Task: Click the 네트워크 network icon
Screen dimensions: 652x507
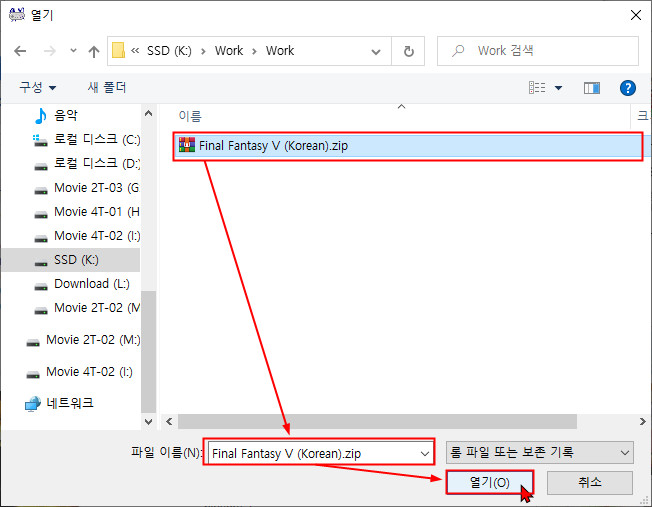Action: (33, 403)
